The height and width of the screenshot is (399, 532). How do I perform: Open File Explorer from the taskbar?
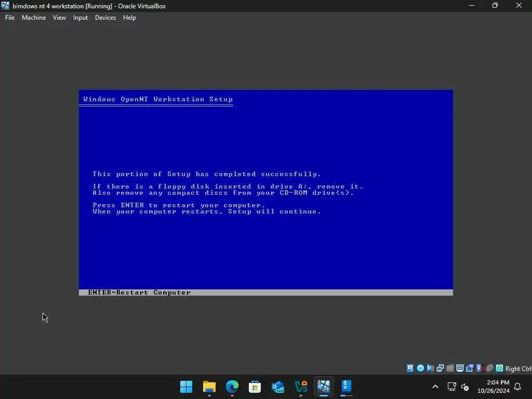tap(209, 387)
